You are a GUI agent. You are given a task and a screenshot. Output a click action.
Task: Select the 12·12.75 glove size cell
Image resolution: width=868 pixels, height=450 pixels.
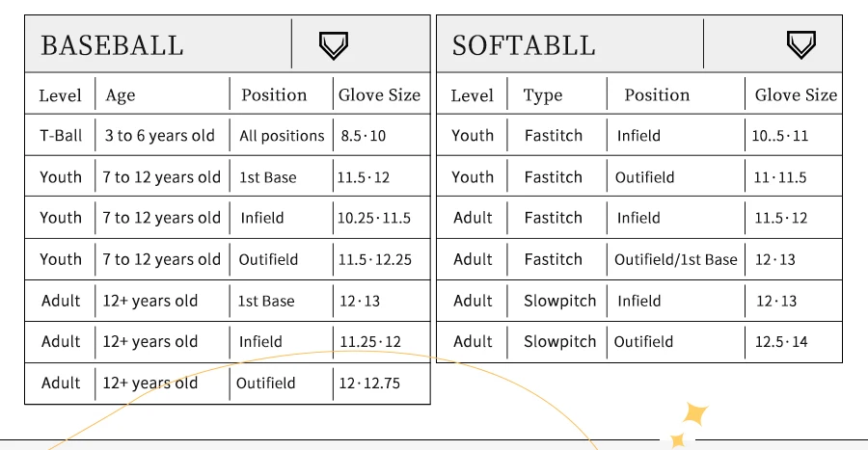[369, 384]
